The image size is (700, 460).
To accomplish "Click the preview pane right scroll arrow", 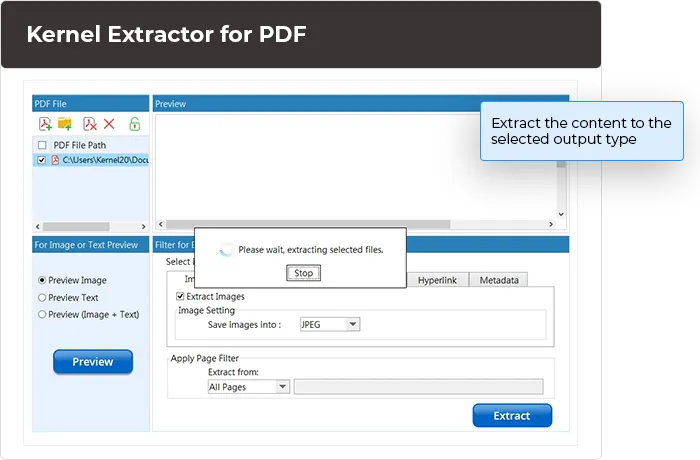I will [551, 224].
